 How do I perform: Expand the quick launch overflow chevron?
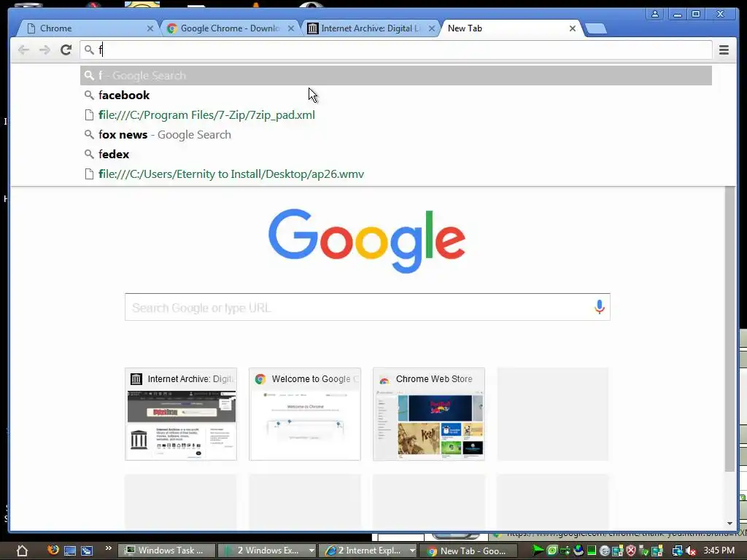pos(108,548)
